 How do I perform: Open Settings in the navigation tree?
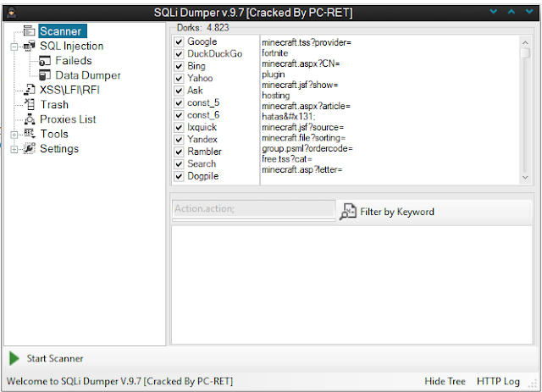pos(59,149)
